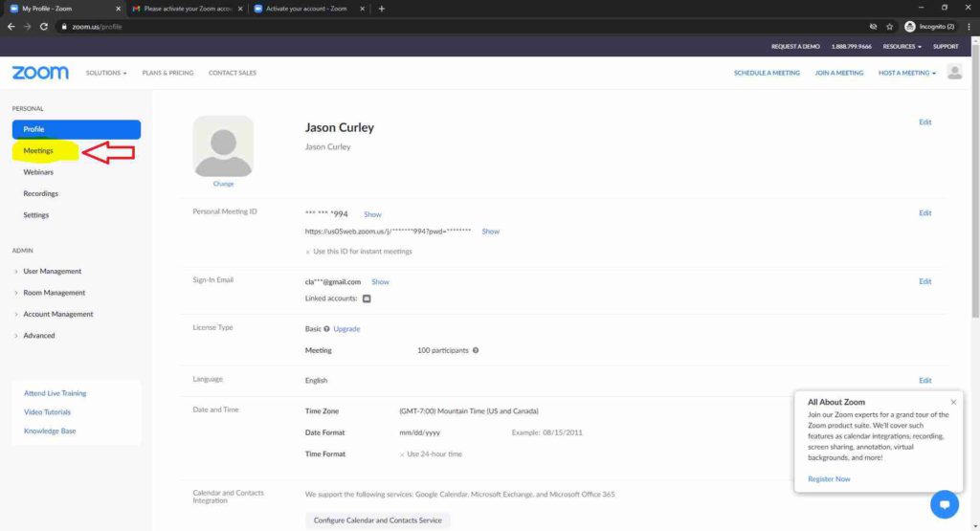Open the Support link
The width and height of the screenshot is (980, 531).
(946, 46)
